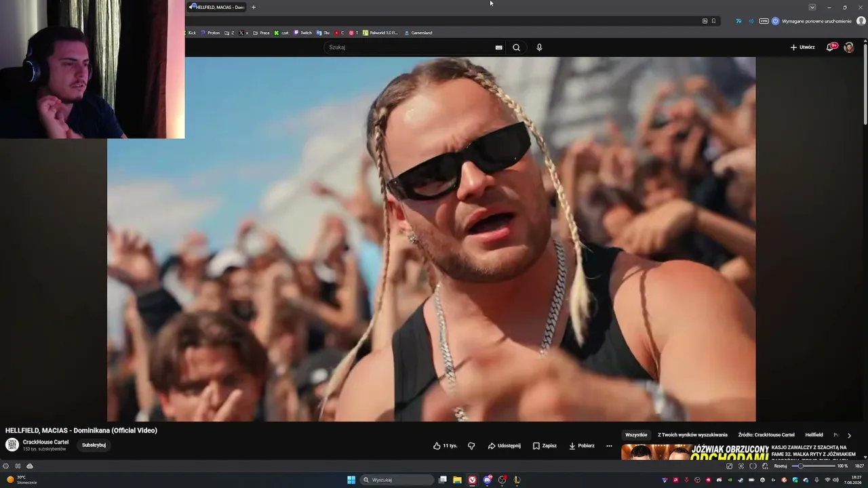Subscribe with the Subskrybuj button
This screenshot has width=868, height=488.
coord(94,445)
